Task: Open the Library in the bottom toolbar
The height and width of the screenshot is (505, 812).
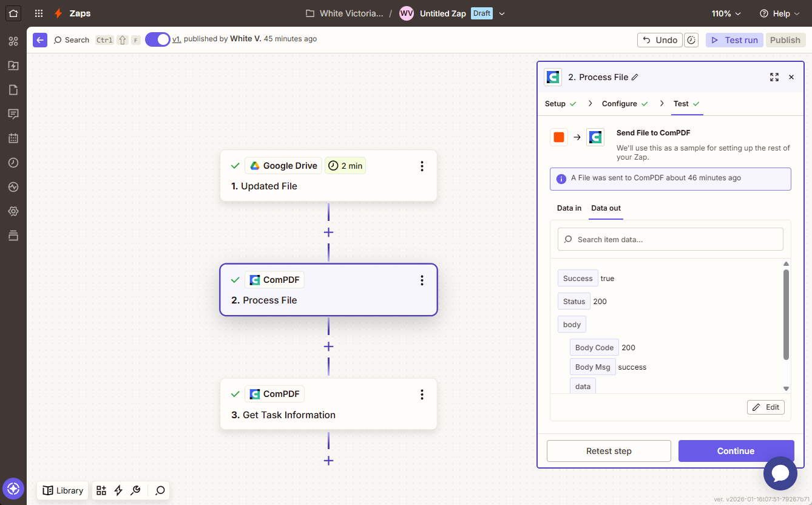Action: [62, 490]
